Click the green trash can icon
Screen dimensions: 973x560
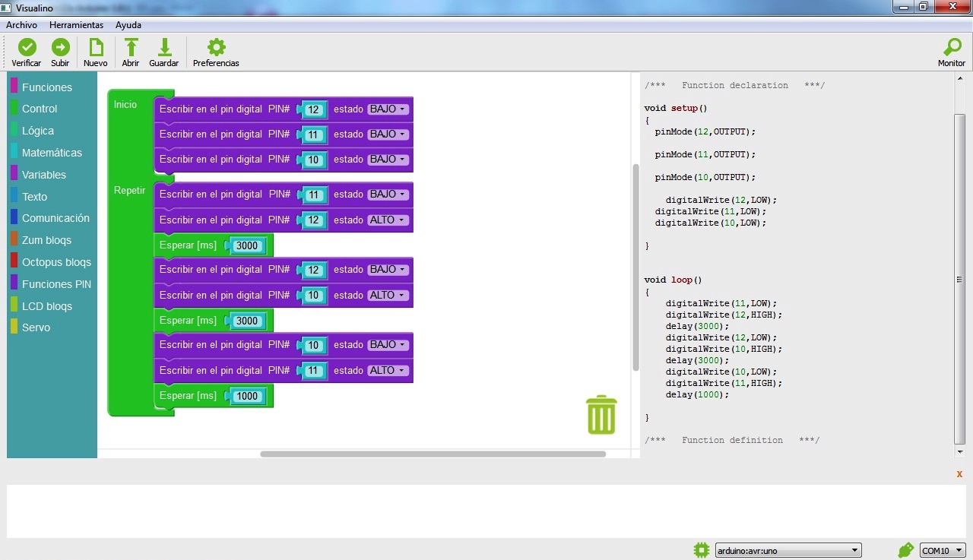pos(601,415)
